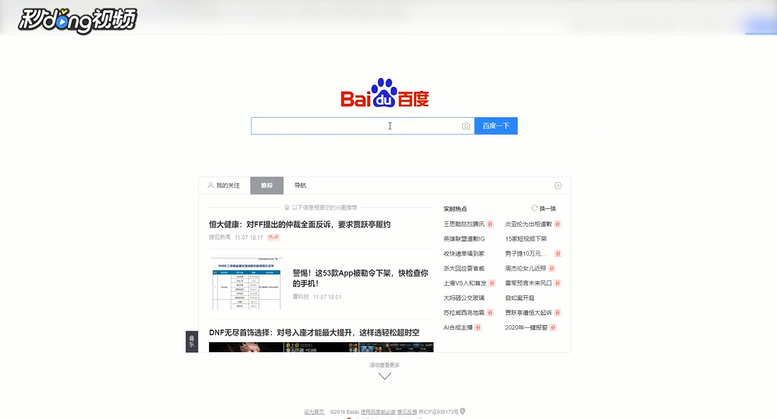Open hot topic AI合成主播

point(458,328)
